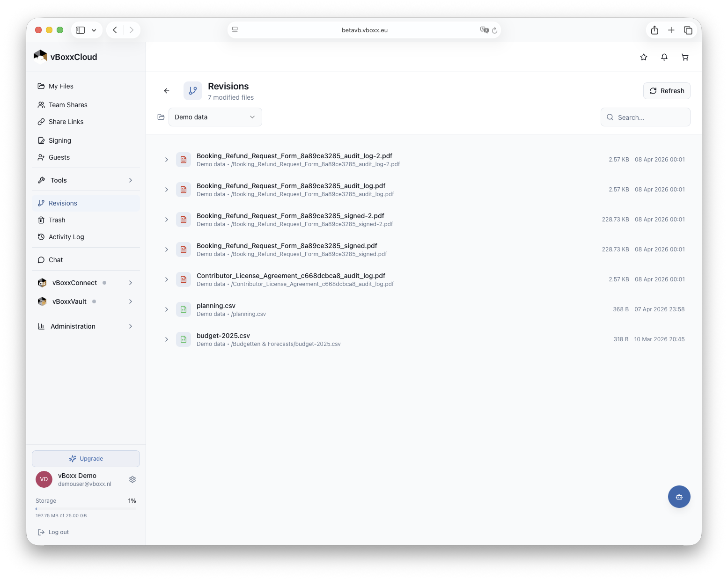Click the PDF icon for Booking_Refund signed-2.pdf
The width and height of the screenshot is (728, 580).
pyautogui.click(x=184, y=220)
